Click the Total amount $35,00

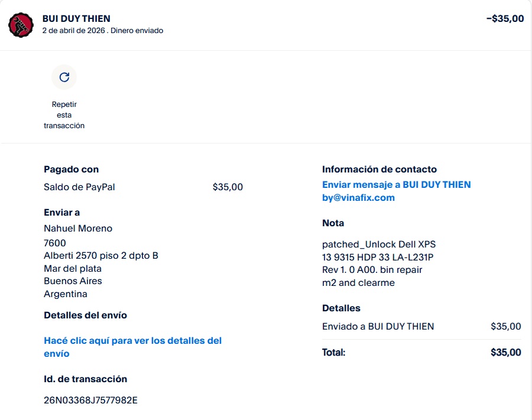505,353
